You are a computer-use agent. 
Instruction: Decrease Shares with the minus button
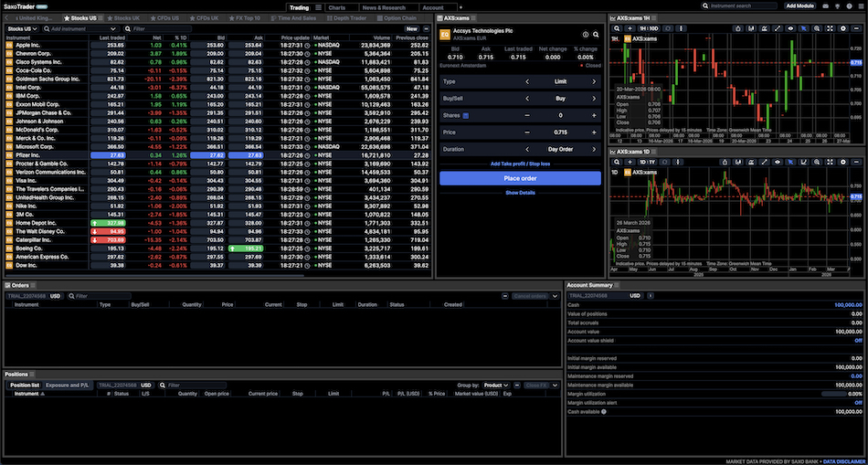[x=526, y=115]
